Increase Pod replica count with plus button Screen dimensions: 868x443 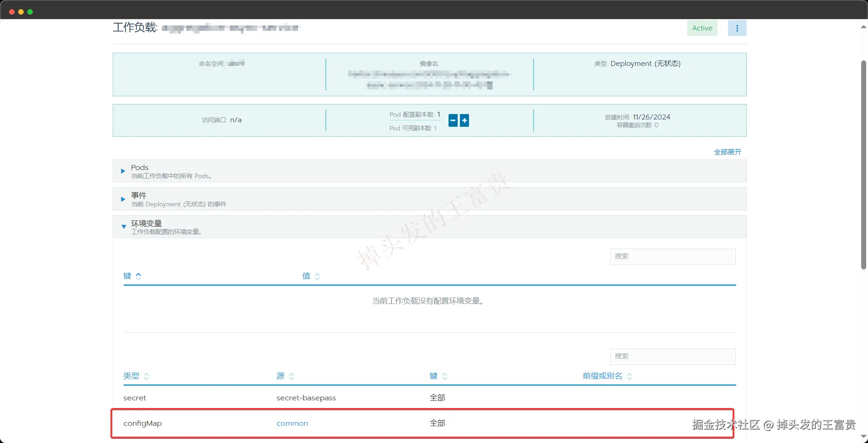click(x=464, y=120)
